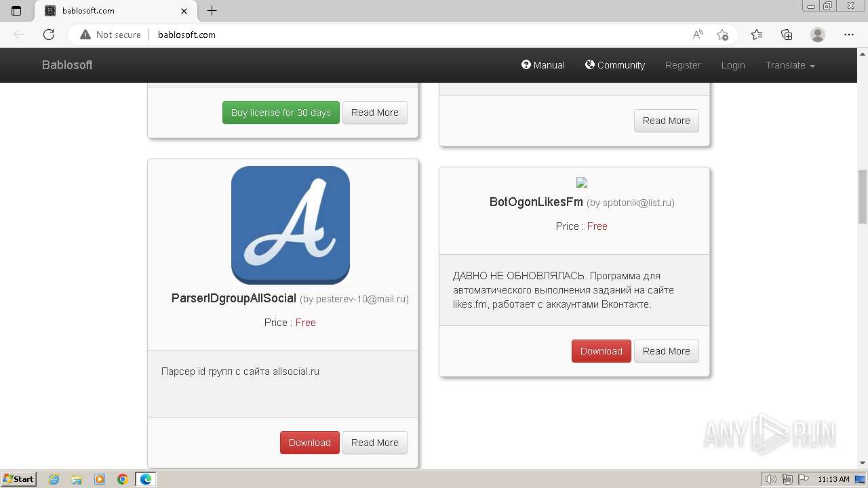The height and width of the screenshot is (488, 868).
Task: Click the scrollbar down arrow
Action: click(x=863, y=463)
